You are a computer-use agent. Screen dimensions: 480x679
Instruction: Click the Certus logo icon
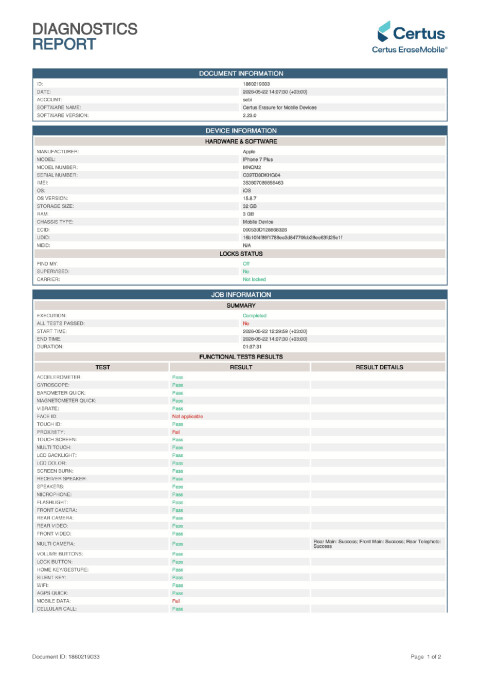click(384, 32)
